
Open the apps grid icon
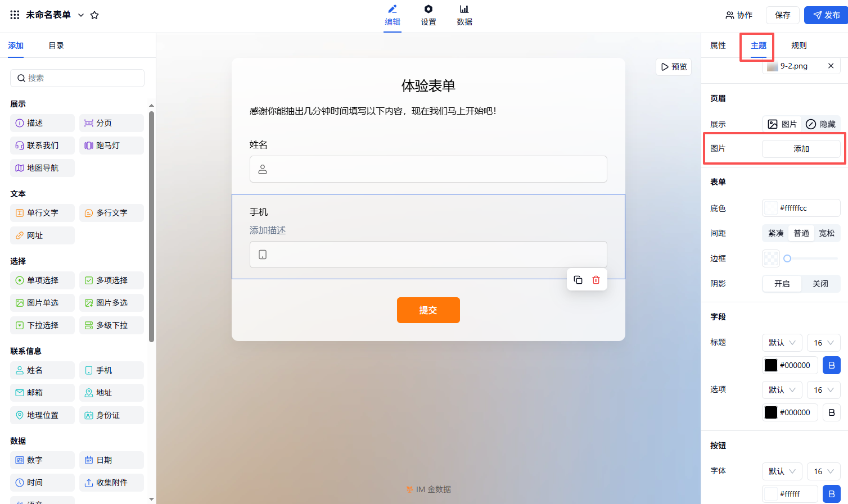pos(15,15)
